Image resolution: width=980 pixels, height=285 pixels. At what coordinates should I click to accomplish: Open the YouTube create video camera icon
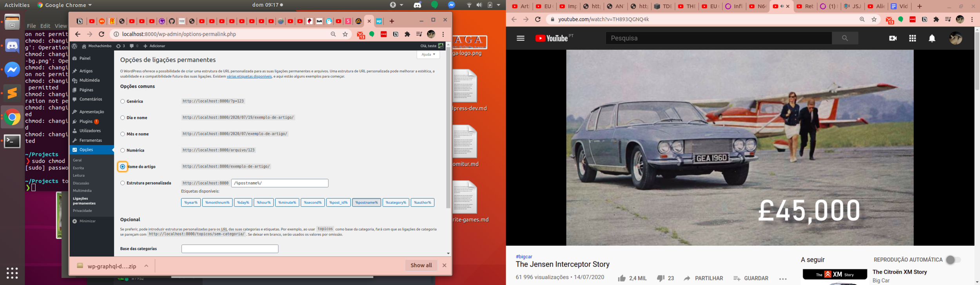tap(893, 38)
